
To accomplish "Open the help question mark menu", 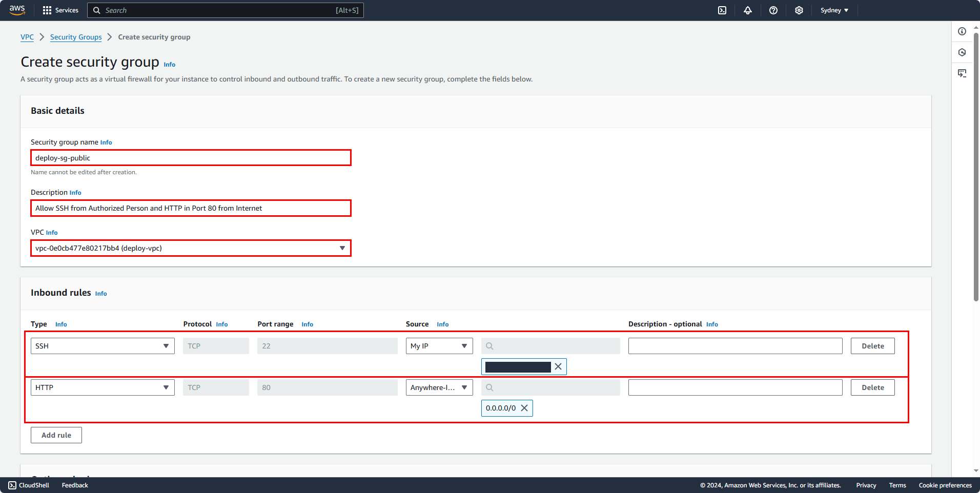I will click(x=773, y=10).
